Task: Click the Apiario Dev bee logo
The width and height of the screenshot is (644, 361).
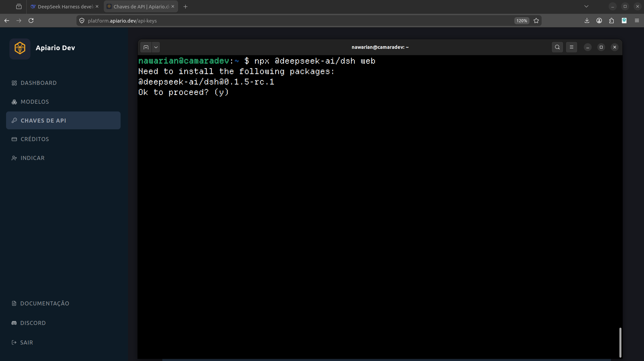Action: (x=20, y=48)
